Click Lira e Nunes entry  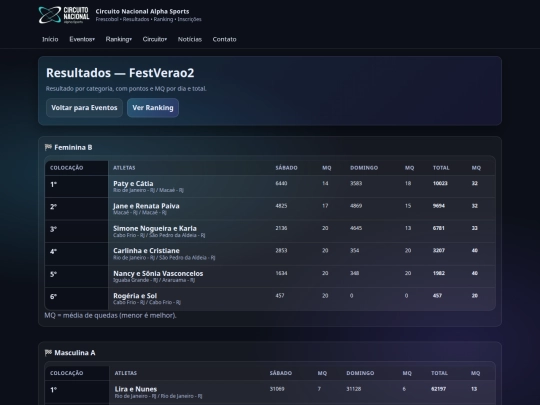click(136, 389)
